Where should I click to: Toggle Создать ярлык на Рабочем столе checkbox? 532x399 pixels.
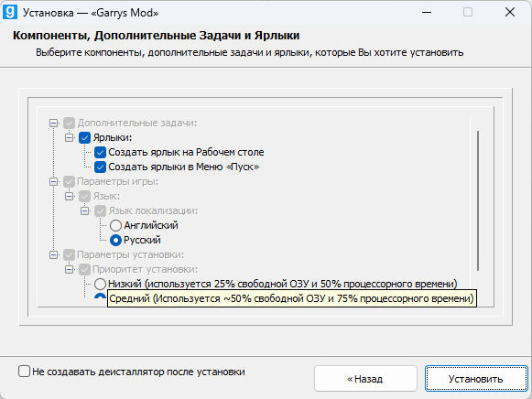tap(100, 152)
